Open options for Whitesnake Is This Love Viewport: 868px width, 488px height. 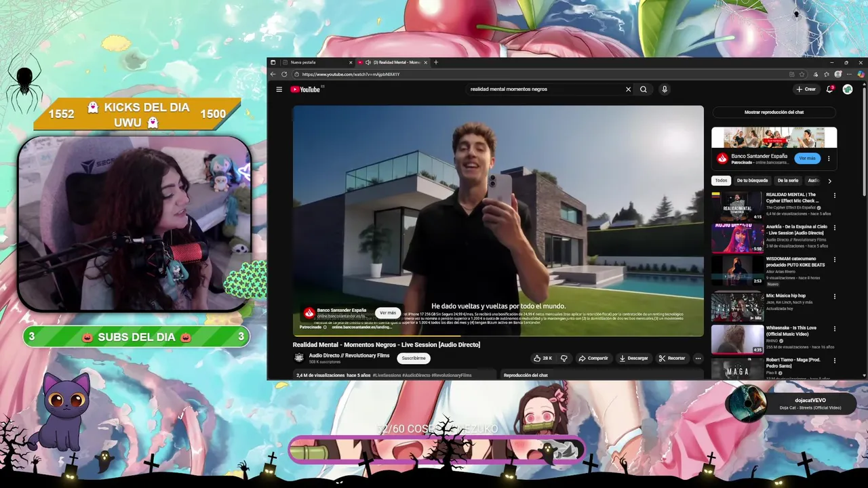[835, 329]
